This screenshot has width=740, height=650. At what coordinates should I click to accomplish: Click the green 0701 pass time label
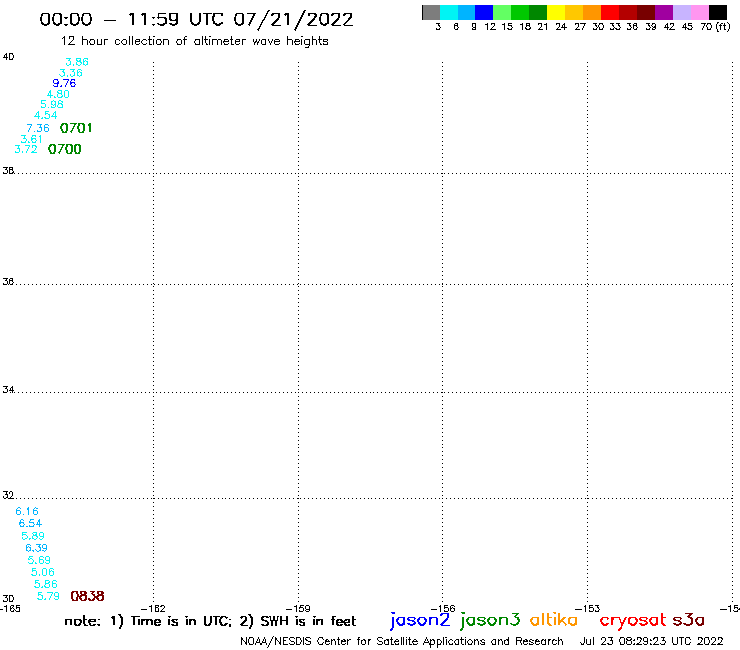(76, 128)
